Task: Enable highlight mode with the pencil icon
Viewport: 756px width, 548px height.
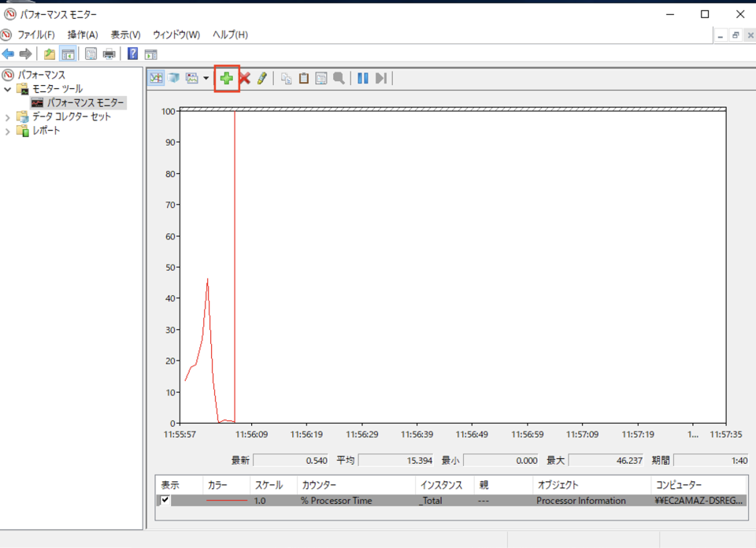Action: tap(261, 78)
